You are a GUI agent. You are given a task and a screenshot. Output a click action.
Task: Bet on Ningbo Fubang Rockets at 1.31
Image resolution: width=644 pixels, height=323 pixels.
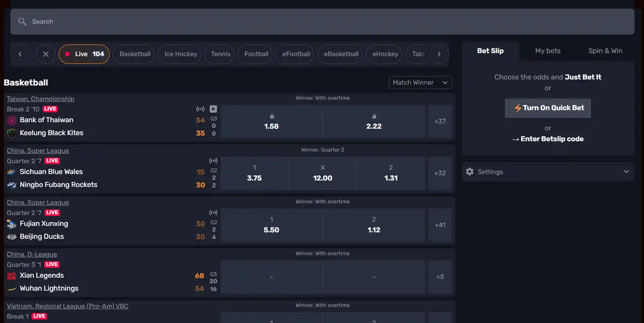pyautogui.click(x=391, y=173)
